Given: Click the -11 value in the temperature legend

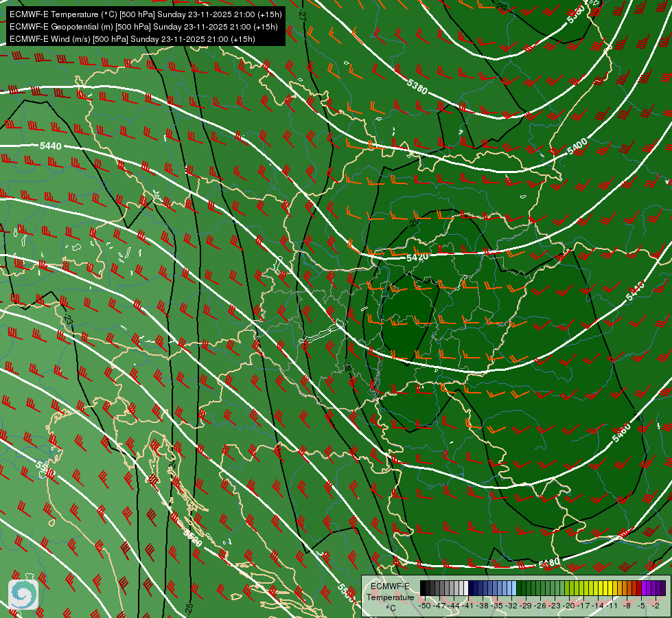Looking at the screenshot, I should pos(612,606).
